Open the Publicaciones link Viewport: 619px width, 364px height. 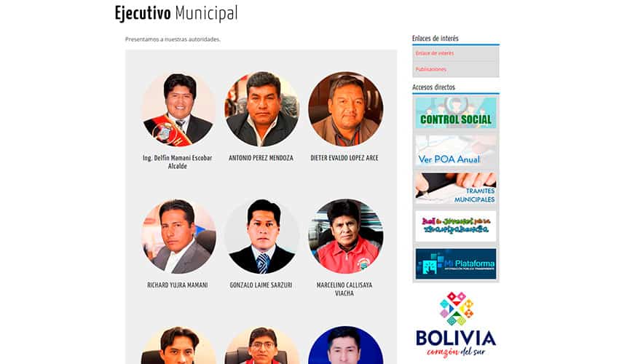(430, 69)
